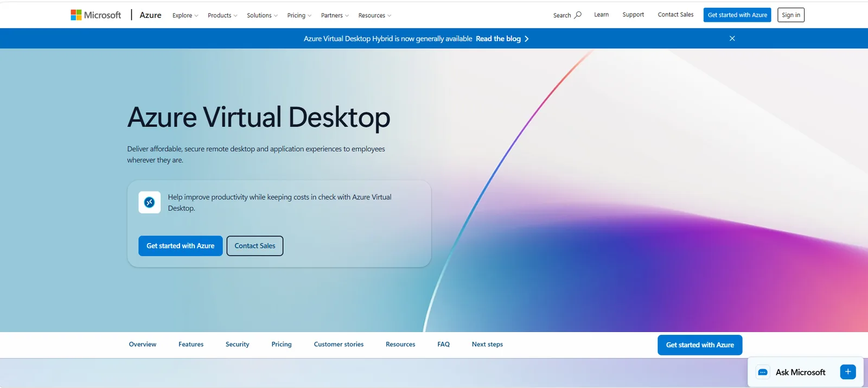Click sticky bar Get started with Azure button
This screenshot has height=388, width=868.
[700, 345]
